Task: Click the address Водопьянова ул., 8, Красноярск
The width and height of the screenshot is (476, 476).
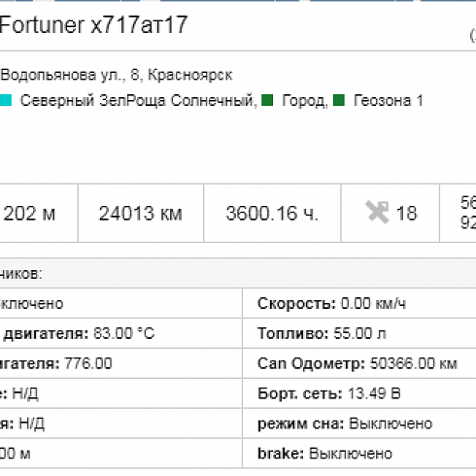Action: pos(117,75)
